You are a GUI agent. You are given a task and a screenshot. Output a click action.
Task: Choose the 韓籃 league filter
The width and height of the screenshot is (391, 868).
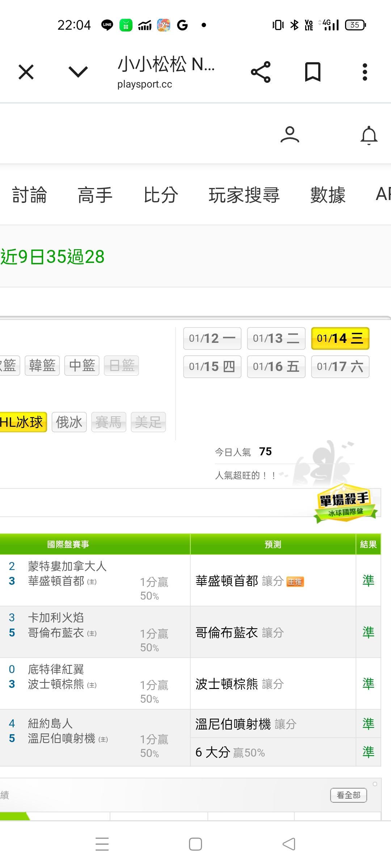(x=42, y=365)
